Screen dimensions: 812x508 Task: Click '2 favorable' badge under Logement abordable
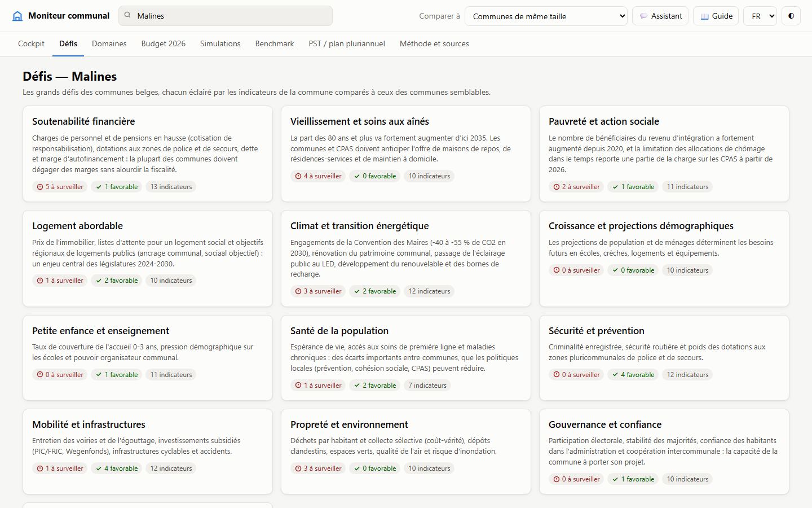click(117, 281)
